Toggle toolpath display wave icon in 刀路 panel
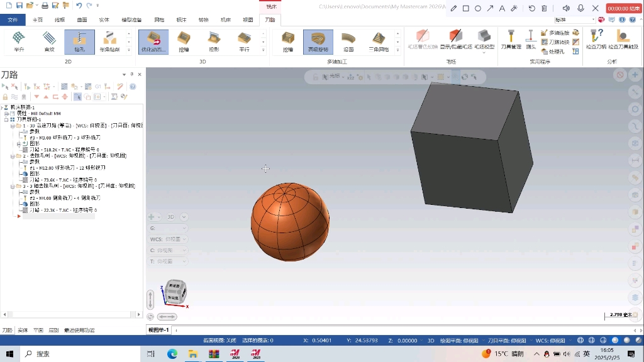The width and height of the screenshot is (644, 362). 14,97
